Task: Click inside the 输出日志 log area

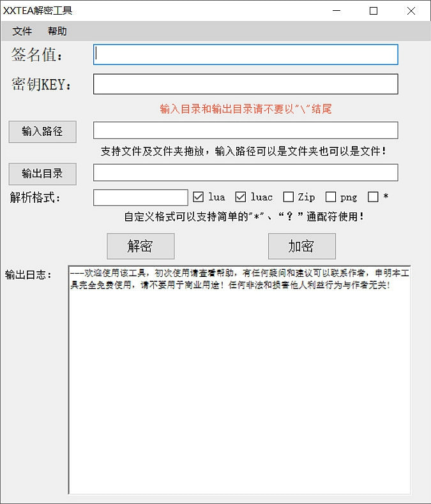Action: (239, 383)
